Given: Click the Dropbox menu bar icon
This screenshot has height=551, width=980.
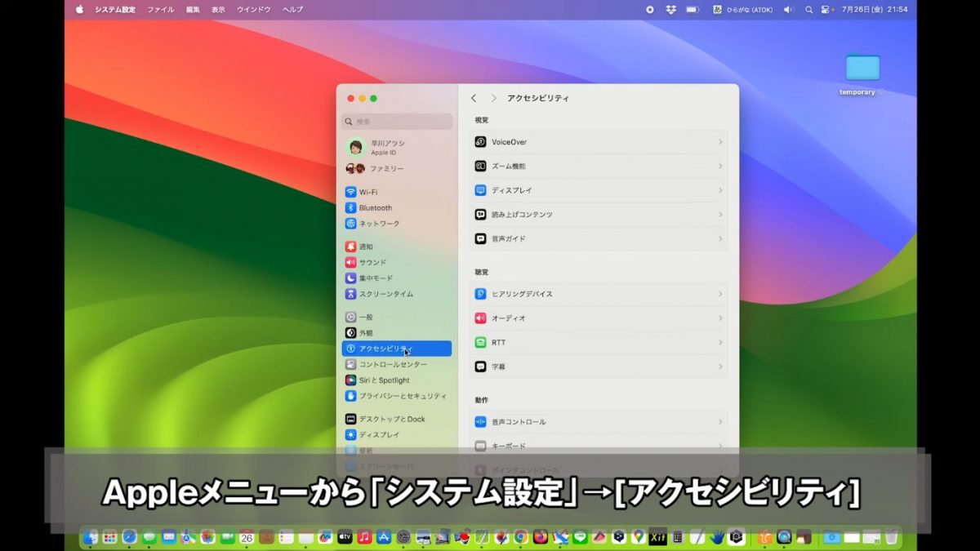Looking at the screenshot, I should 671,10.
